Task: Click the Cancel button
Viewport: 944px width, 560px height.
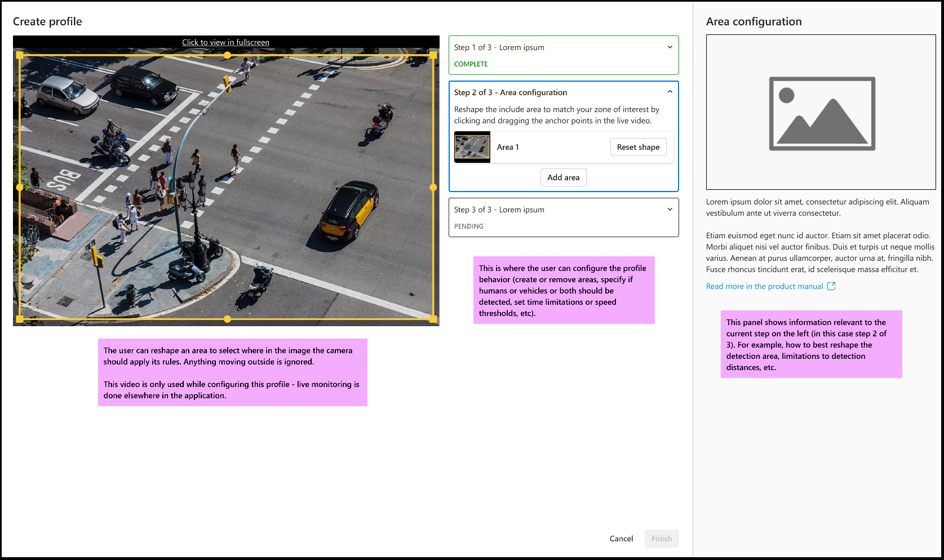Action: (621, 539)
